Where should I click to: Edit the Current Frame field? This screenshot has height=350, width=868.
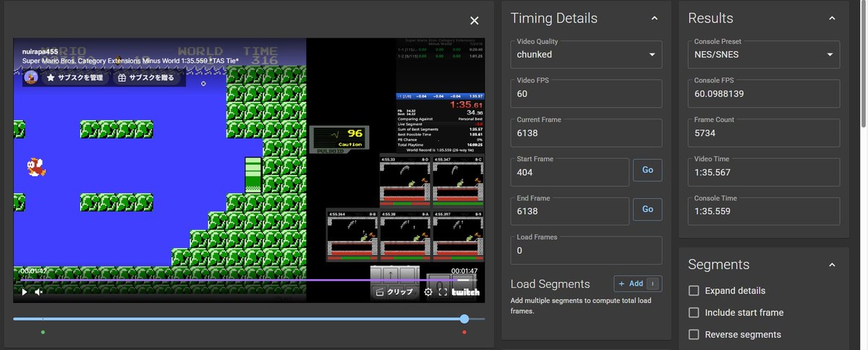586,132
